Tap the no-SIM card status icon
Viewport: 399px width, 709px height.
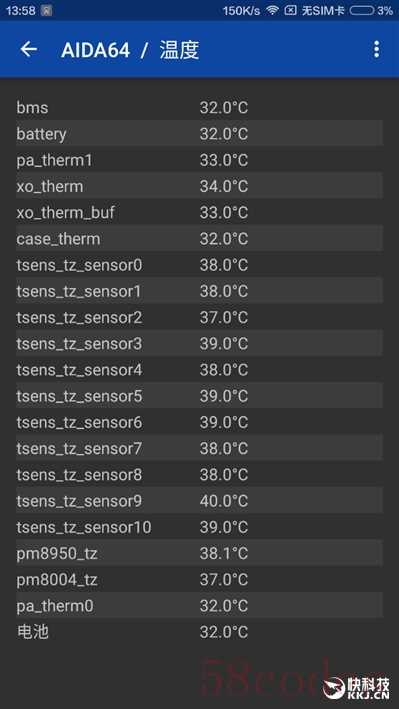coord(290,10)
